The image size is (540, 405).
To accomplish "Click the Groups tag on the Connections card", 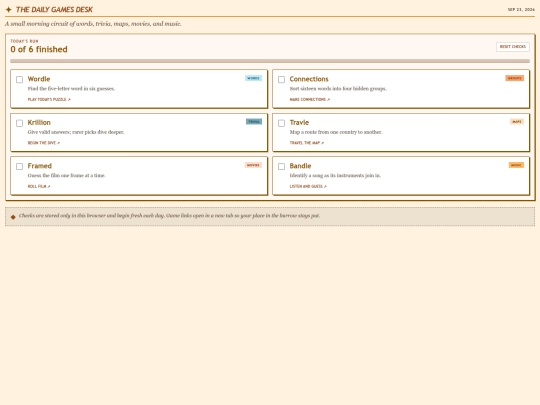I will (x=515, y=78).
